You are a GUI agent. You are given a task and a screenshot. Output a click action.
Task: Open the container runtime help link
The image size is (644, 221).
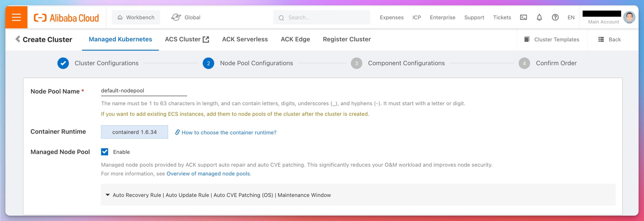click(x=229, y=132)
